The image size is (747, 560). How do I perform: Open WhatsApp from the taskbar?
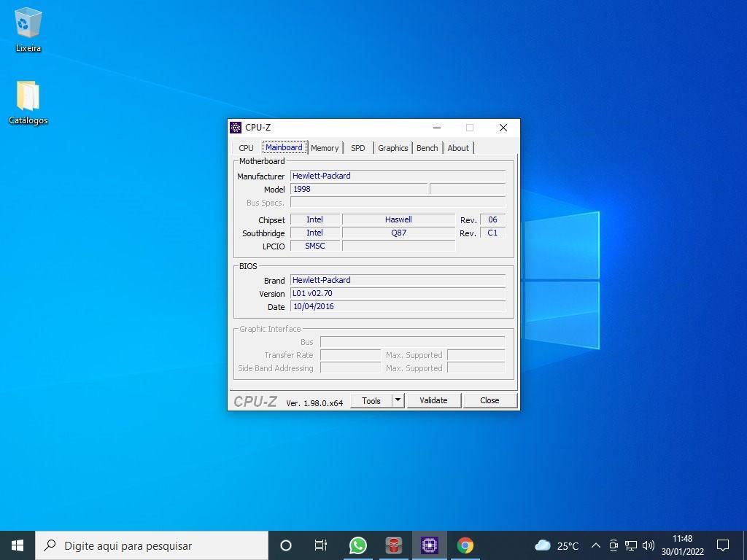coord(357,545)
